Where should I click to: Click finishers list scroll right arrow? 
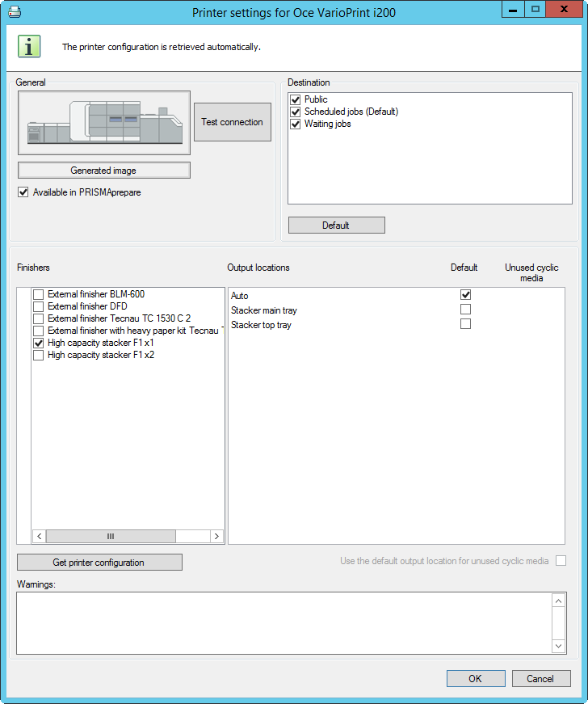point(216,536)
